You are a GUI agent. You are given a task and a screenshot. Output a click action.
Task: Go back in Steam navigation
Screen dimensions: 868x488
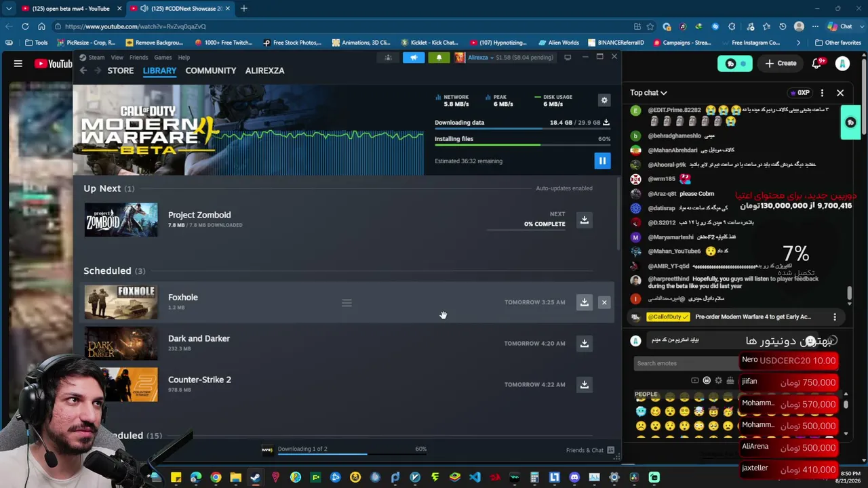click(x=83, y=70)
